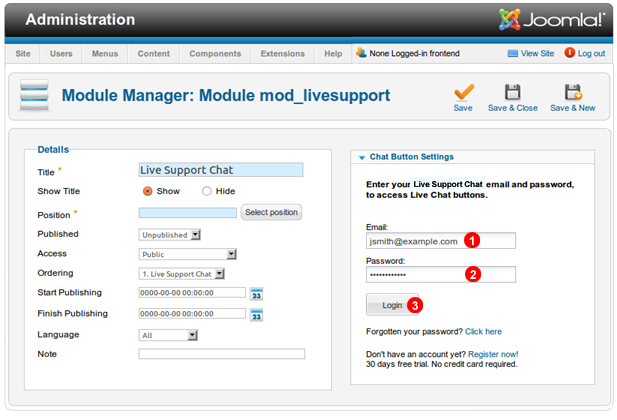Click the red Log out icon

(569, 52)
